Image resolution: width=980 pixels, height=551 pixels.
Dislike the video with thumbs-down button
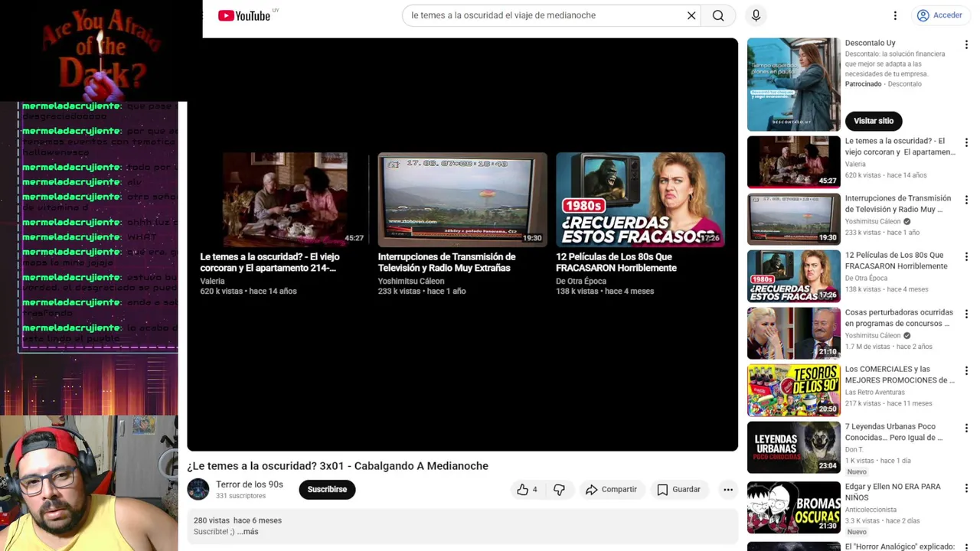coord(560,490)
